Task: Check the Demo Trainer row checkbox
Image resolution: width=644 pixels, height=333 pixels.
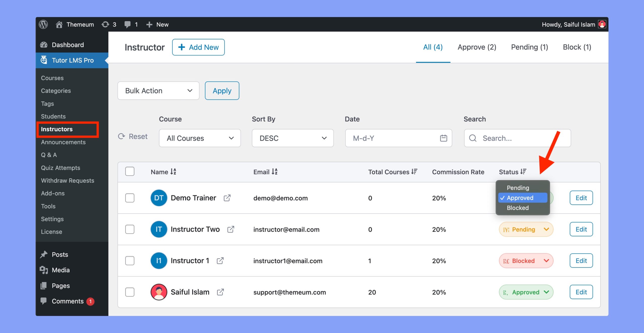Action: [x=130, y=198]
